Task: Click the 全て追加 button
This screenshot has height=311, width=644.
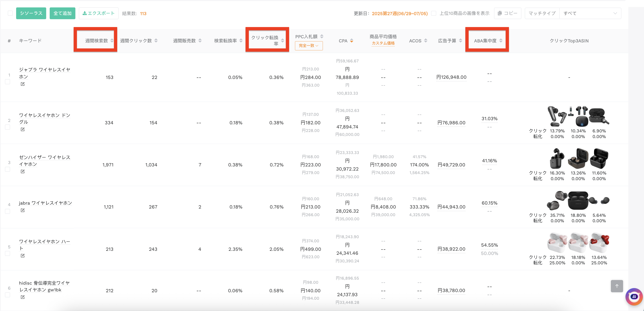Action: click(63, 13)
